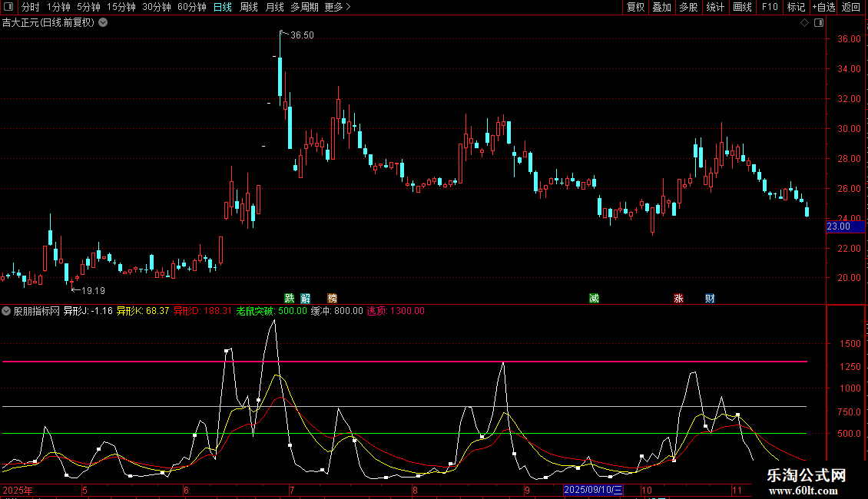868x499 pixels.
Task: Add stock via +自选 button
Action: point(821,7)
